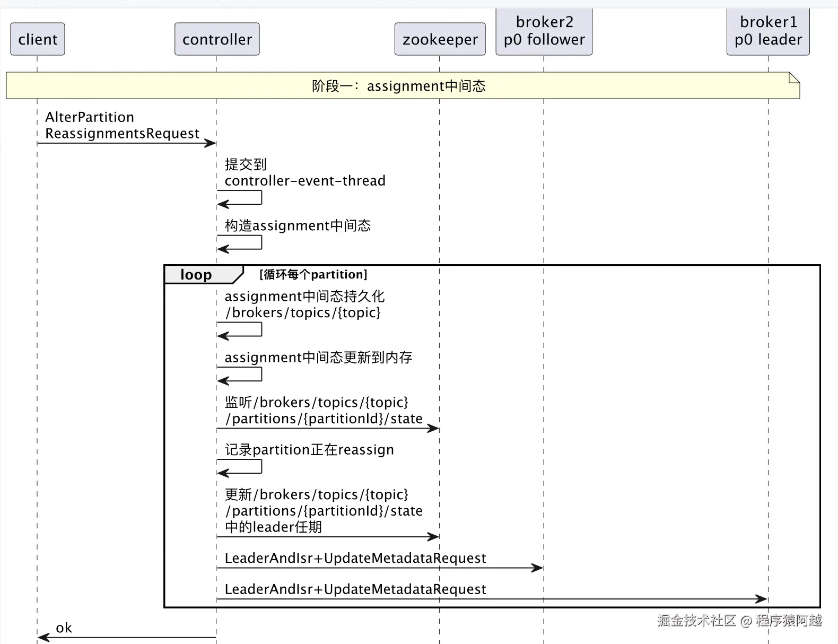Click the note "阶段一: assignment中间态"
Viewport: 838px width, 644px height.
(x=403, y=85)
